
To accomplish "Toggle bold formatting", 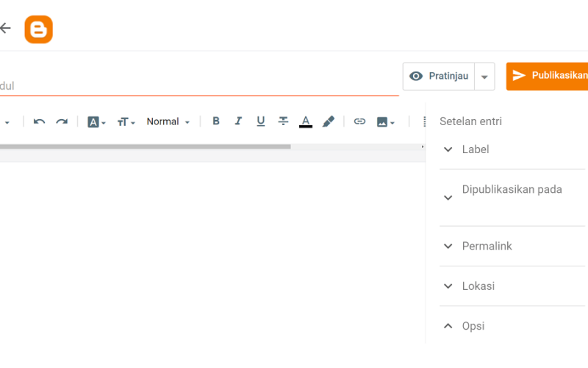I will pos(216,121).
